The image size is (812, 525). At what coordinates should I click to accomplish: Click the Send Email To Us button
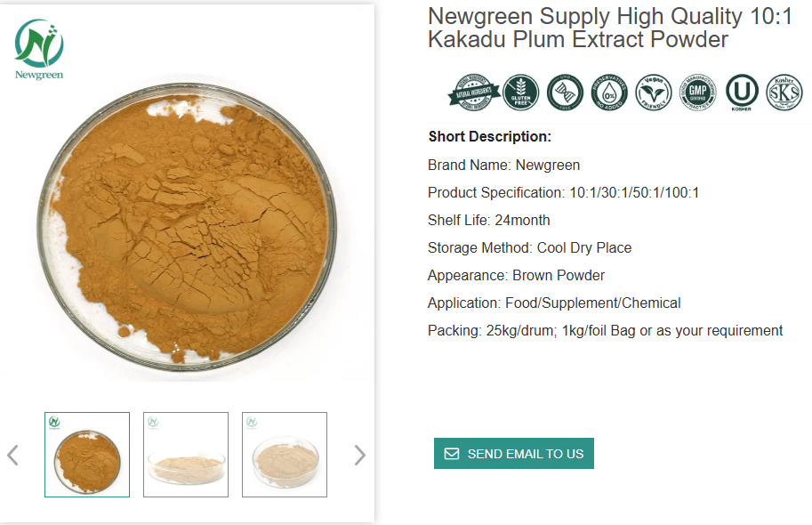514,454
